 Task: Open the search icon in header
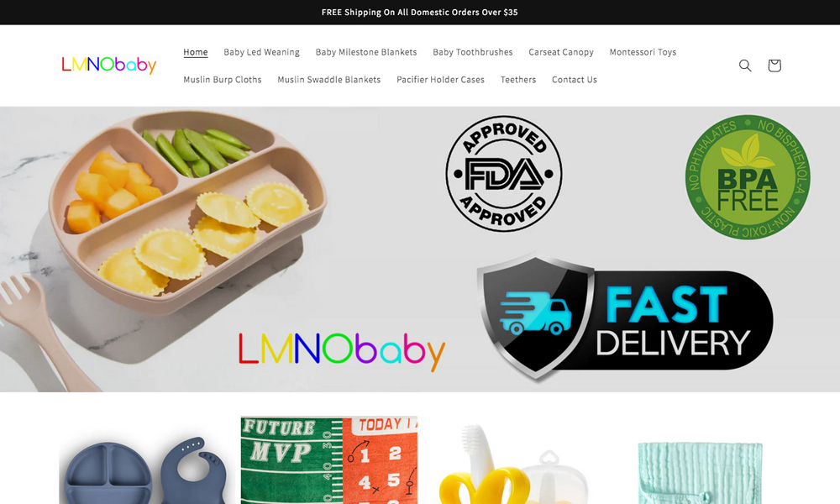point(745,66)
